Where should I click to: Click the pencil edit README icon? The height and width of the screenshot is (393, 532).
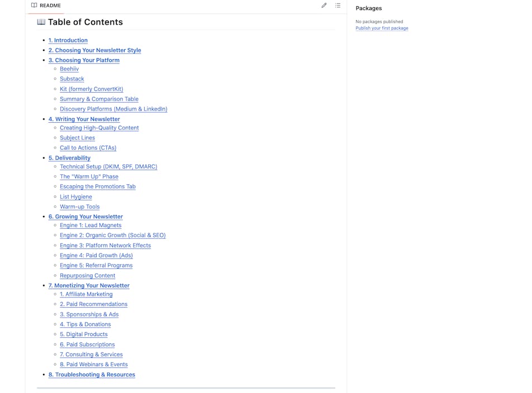[x=324, y=6]
